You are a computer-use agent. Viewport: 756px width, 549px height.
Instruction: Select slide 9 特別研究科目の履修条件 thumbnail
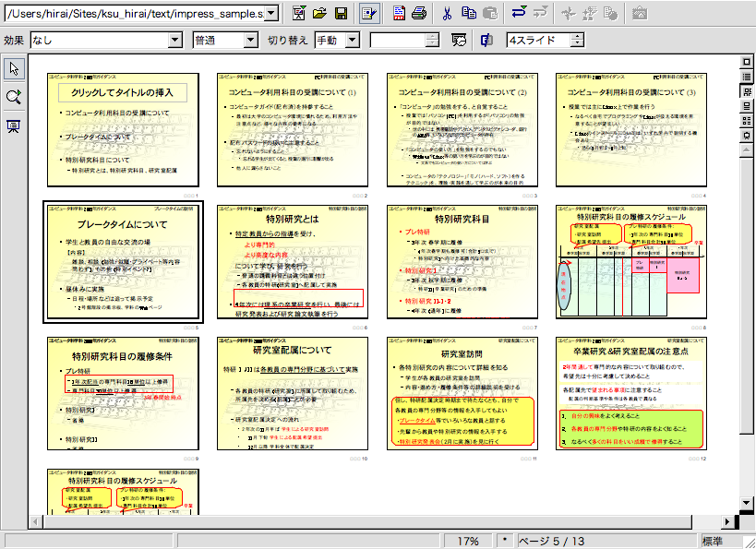123,393
